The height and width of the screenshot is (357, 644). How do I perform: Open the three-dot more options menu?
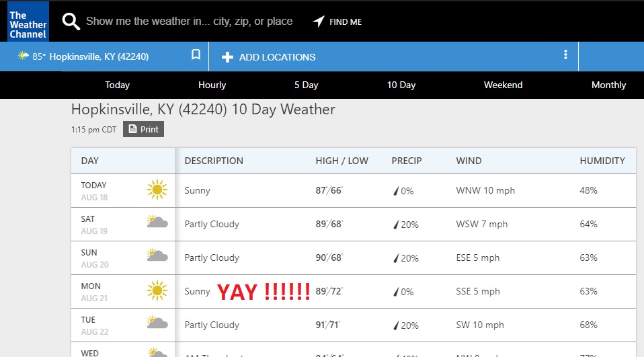click(565, 54)
